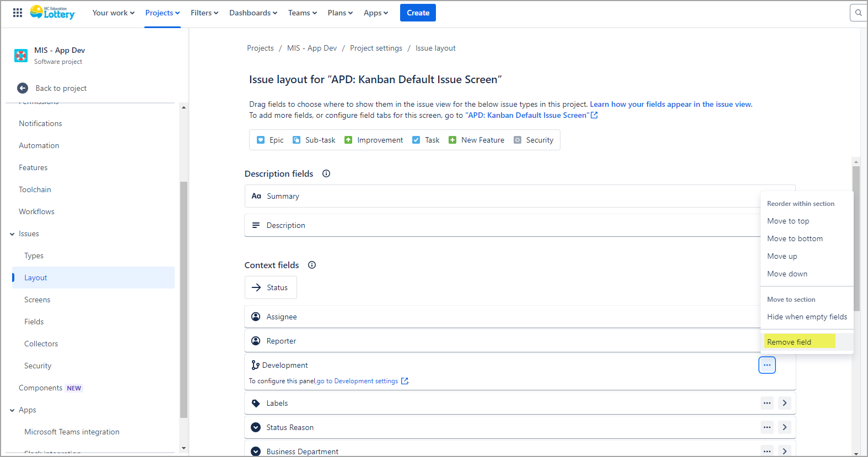Click the MIS - App Dev project avatar
This screenshot has width=868, height=457.
click(x=21, y=56)
